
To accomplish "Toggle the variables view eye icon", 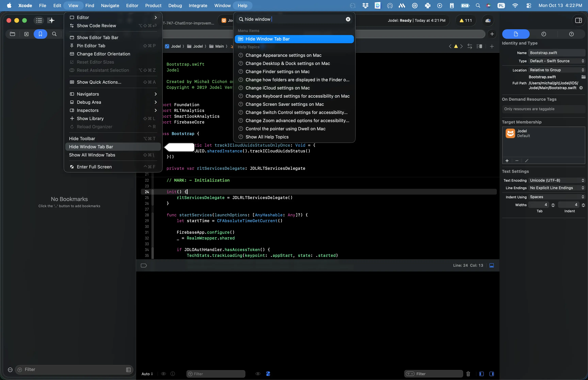I will 258,374.
